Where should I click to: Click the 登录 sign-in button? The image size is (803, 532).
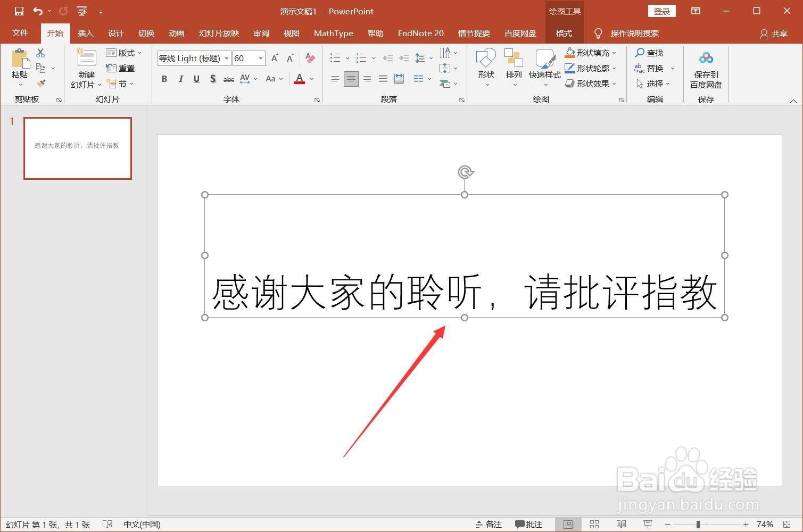(x=661, y=11)
